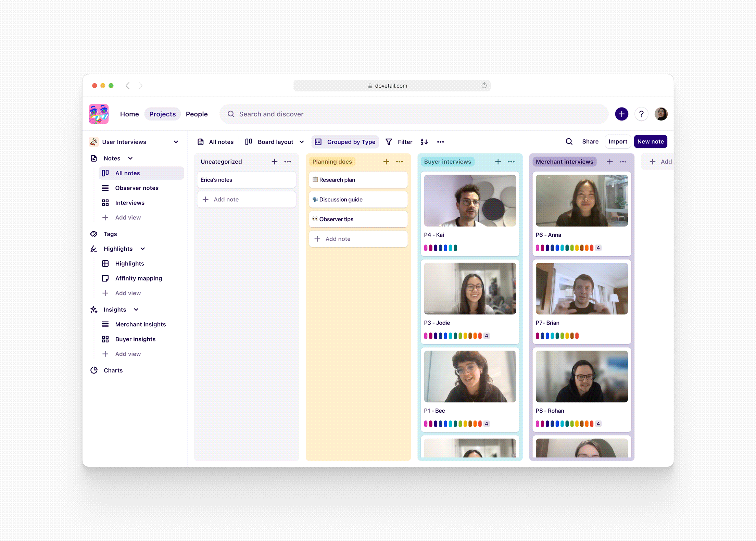Collapse the Highlights section chevron
756x541 pixels.
pos(143,249)
